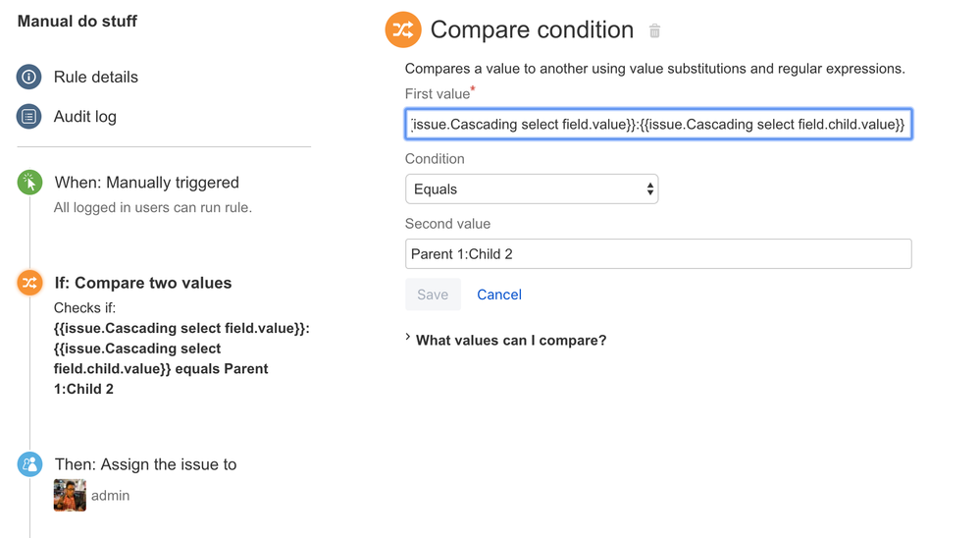Select 'If: Compare two values' rule step
Image resolution: width=980 pixels, height=538 pixels.
coord(143,283)
